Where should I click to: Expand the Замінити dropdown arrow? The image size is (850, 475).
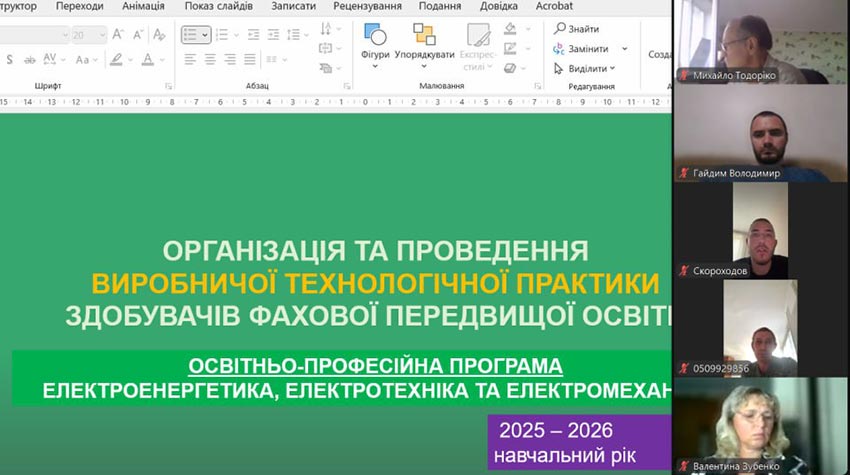[x=624, y=49]
